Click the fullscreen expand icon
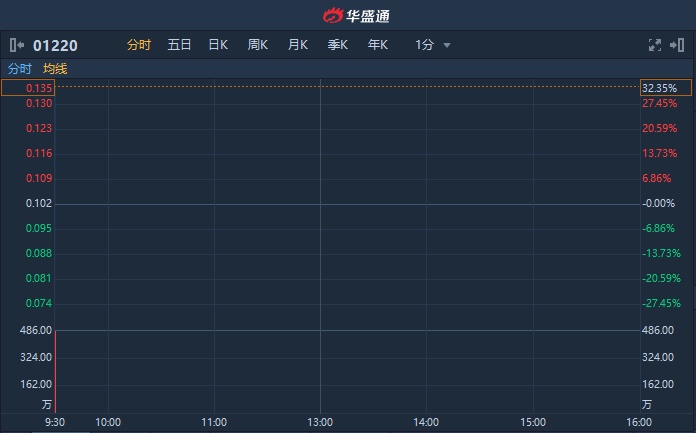This screenshot has height=433, width=696. coord(655,45)
